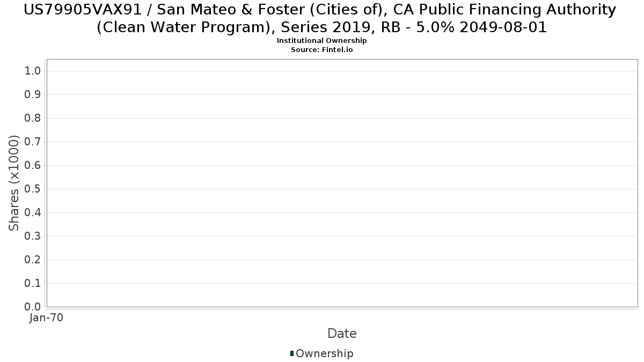Click the 0.1 y-axis tick label
The image size is (644, 362).
33,284
